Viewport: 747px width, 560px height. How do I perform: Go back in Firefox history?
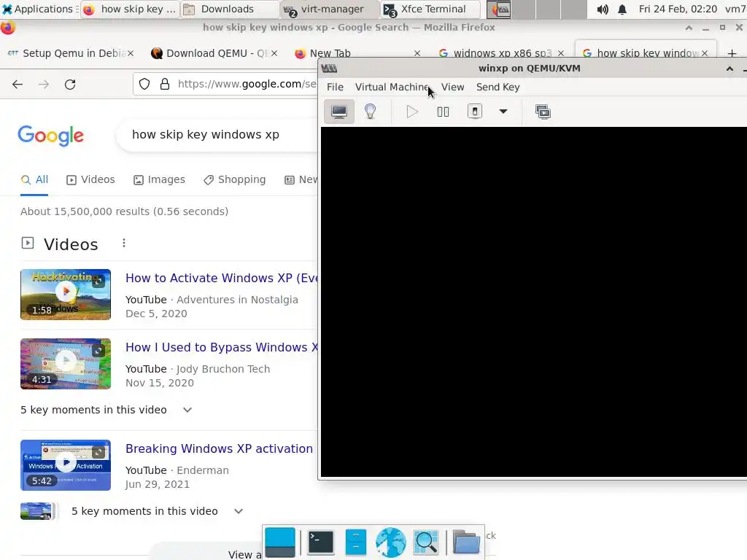(x=18, y=85)
